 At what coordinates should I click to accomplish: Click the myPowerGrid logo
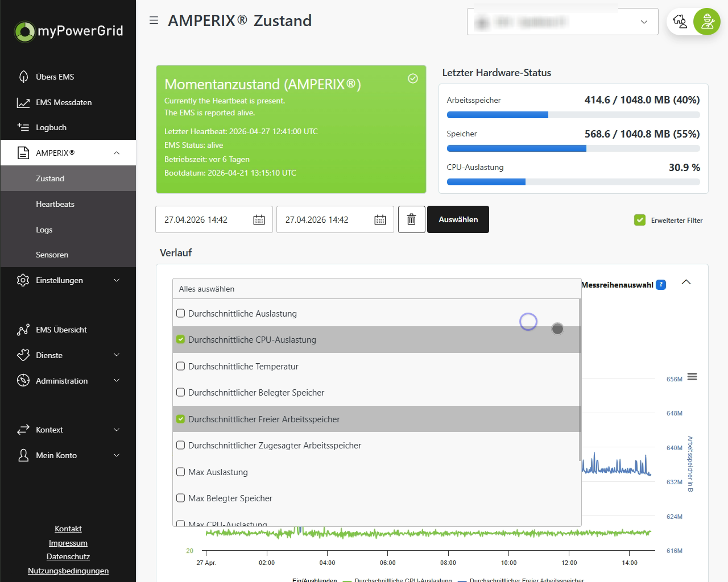68,31
